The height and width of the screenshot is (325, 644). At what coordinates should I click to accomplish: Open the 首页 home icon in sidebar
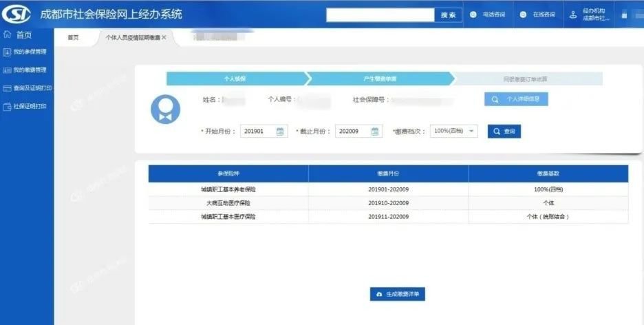(x=7, y=34)
